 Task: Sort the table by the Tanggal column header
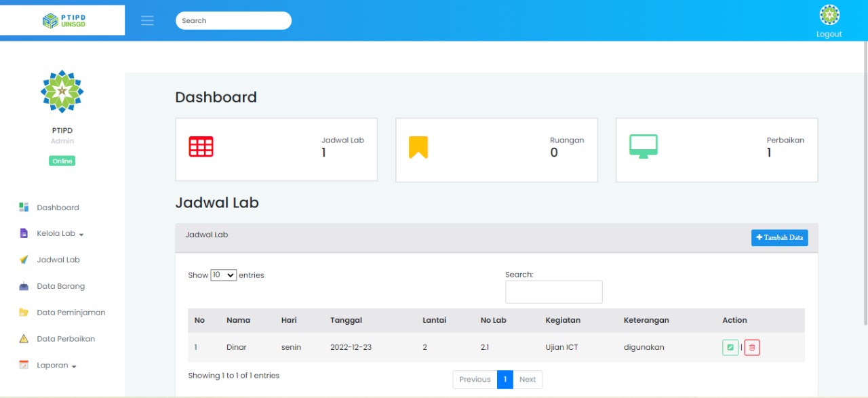[x=346, y=320]
